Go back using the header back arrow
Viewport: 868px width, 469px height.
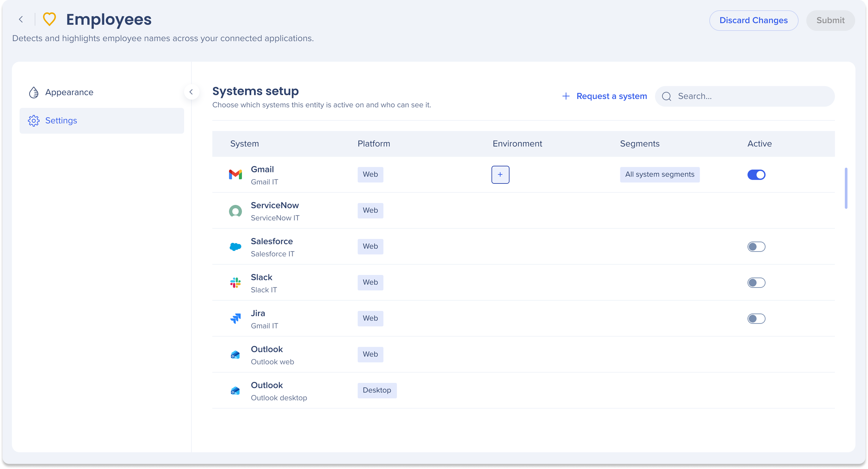[21, 20]
